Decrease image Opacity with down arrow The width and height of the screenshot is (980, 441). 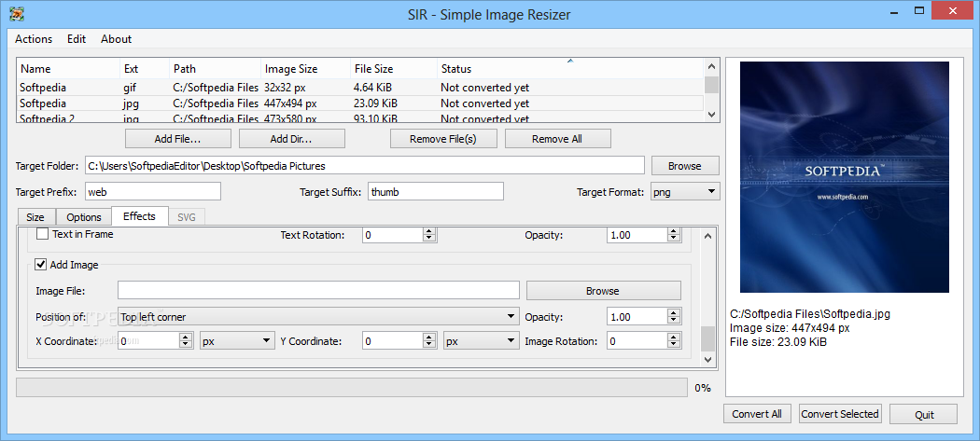tap(674, 321)
